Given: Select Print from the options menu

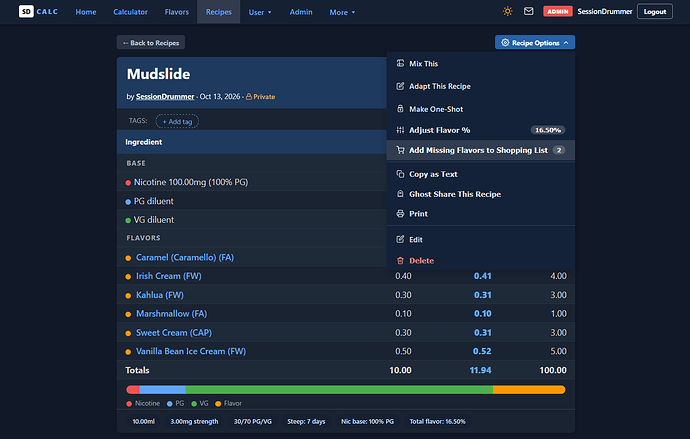Looking at the screenshot, I should coord(481,214).
